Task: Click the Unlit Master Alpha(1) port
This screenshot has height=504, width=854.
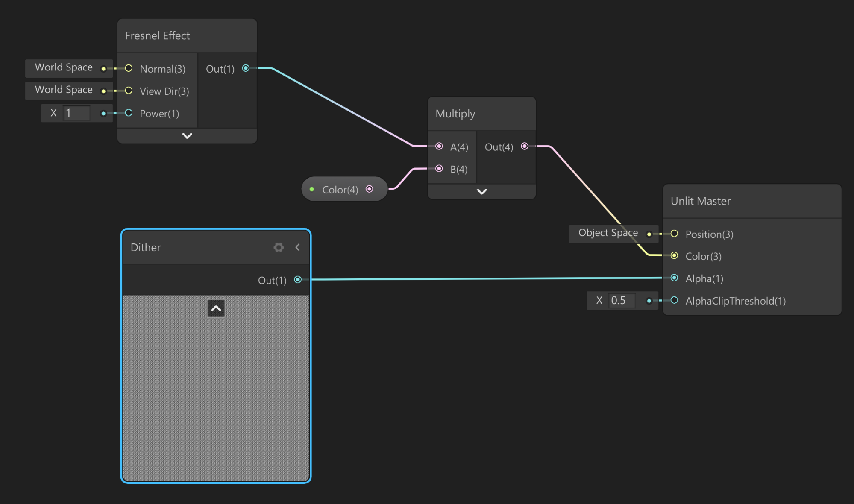Action: click(x=674, y=278)
